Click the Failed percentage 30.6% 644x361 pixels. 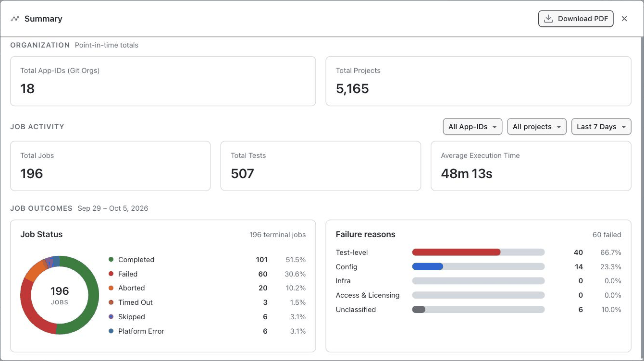[x=296, y=274]
